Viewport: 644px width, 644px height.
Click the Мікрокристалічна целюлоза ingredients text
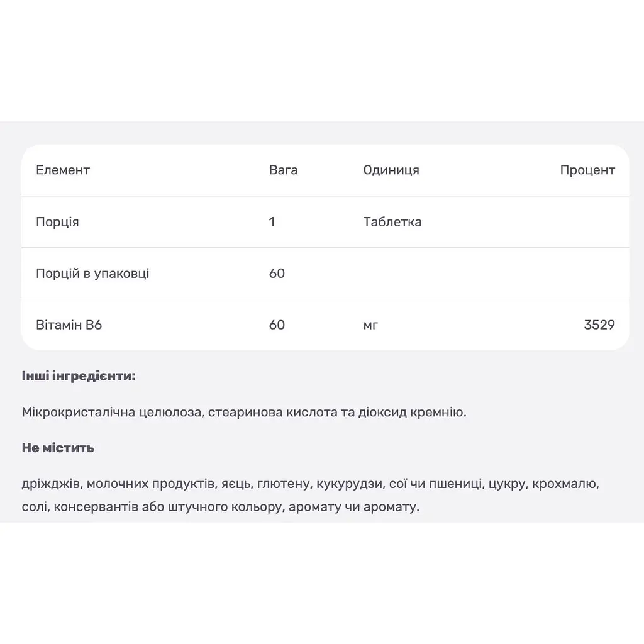(x=244, y=412)
